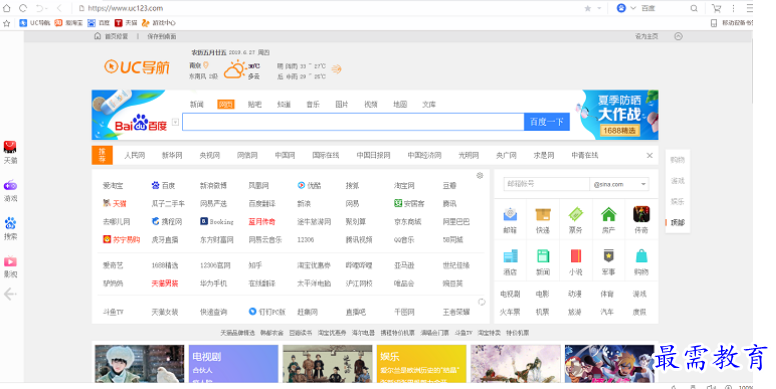This screenshot has width=776, height=389.
Task: Open @sina.com mail domain dropdown
Action: [619, 184]
